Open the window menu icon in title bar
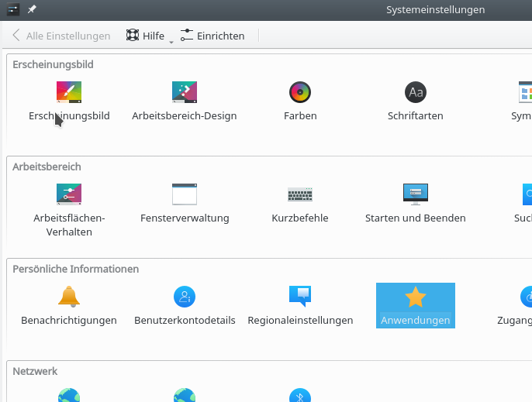The height and width of the screenshot is (402, 532). point(13,9)
